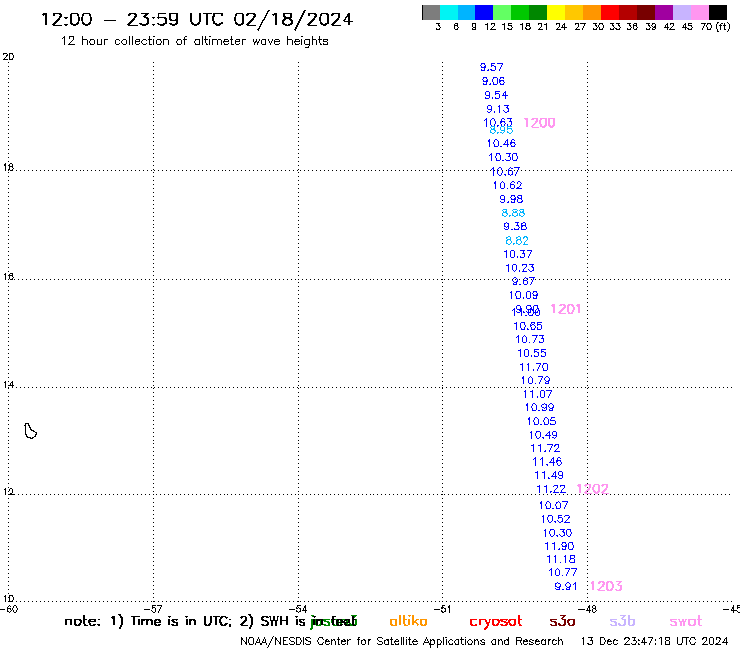This screenshot has width=740, height=650.
Task: Click the 10.62 wave height value
Action: [507, 186]
